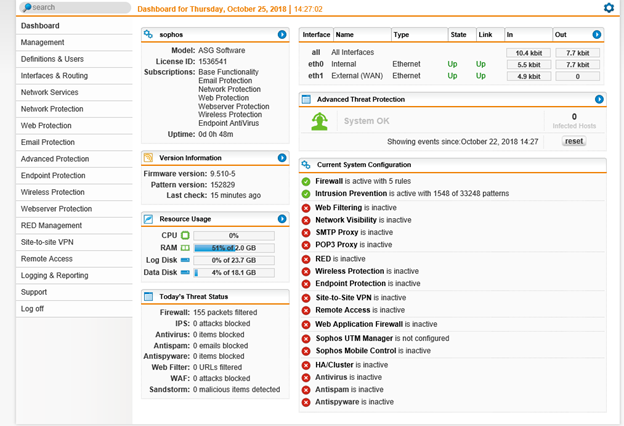Click the interfaces table arrow icon

(597, 35)
